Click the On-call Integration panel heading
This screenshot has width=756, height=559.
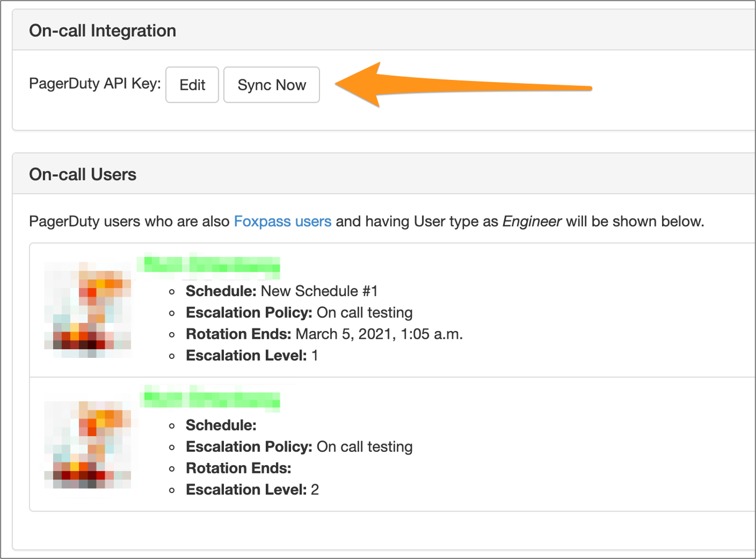(x=103, y=31)
